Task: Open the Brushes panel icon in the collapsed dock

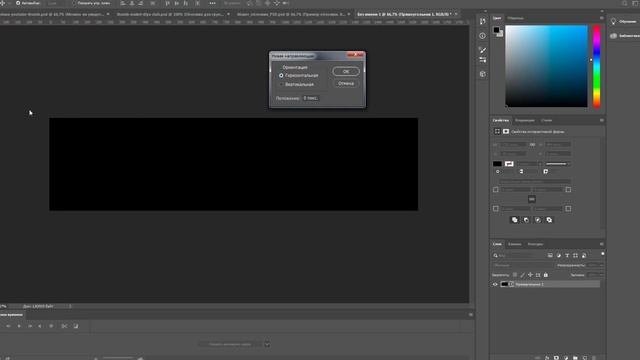Action: (x=483, y=50)
